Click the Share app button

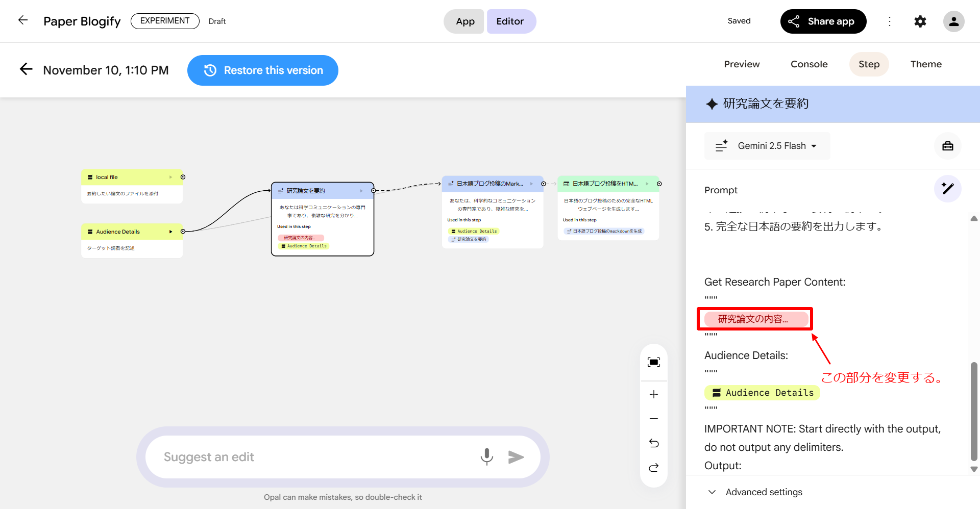coord(823,21)
